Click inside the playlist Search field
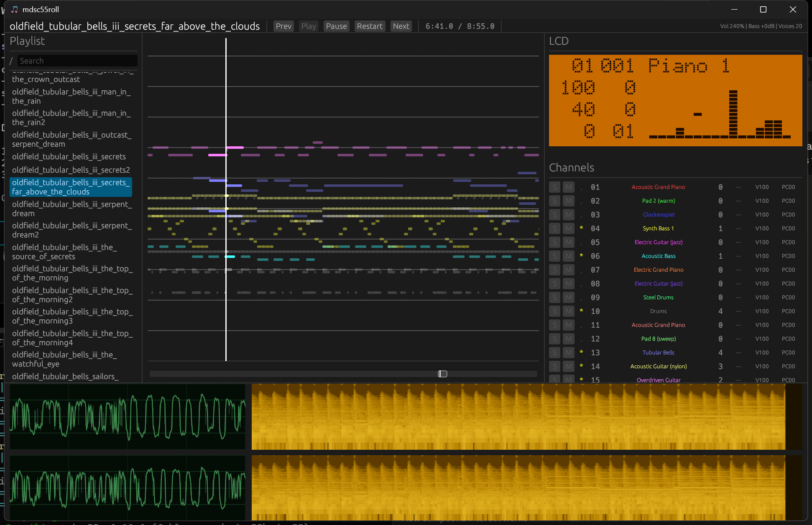Image resolution: width=812 pixels, height=525 pixels. coord(77,61)
